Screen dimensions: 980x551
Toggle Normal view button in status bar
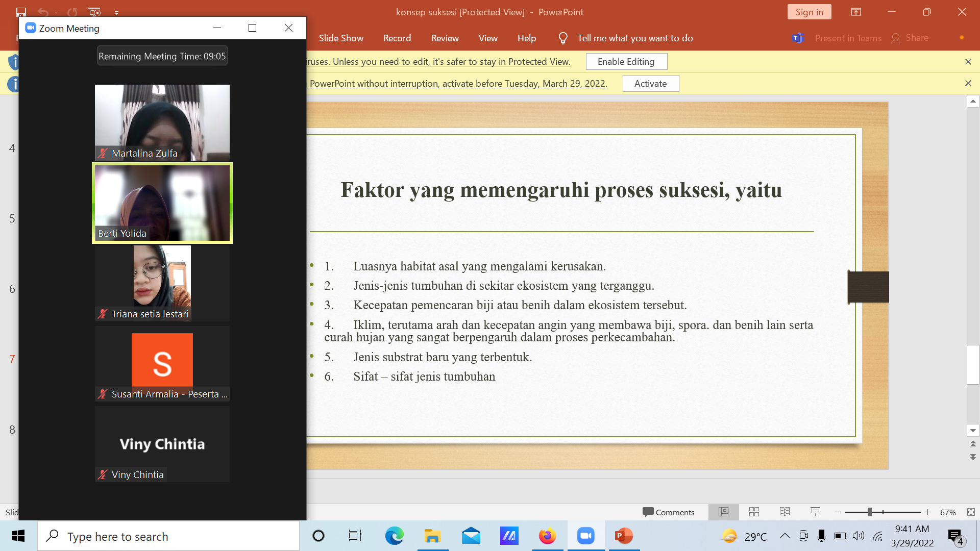pyautogui.click(x=723, y=512)
